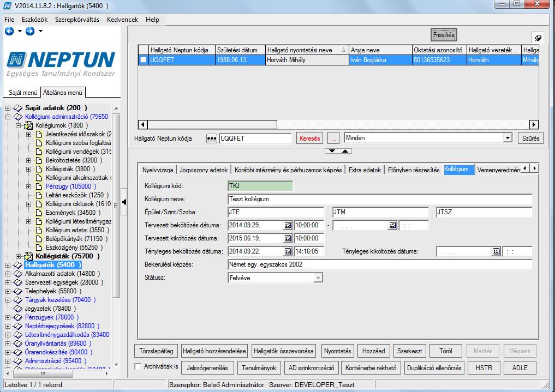Image resolution: width=555 pixels, height=392 pixels.
Task: Tick the checkbox in the UQQFET row
Action: [x=143, y=60]
